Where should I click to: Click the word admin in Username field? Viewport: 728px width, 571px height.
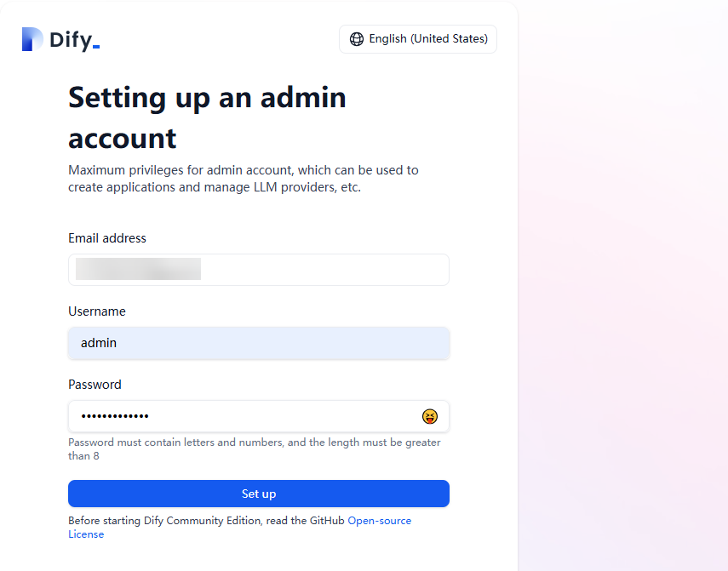pyautogui.click(x=99, y=343)
